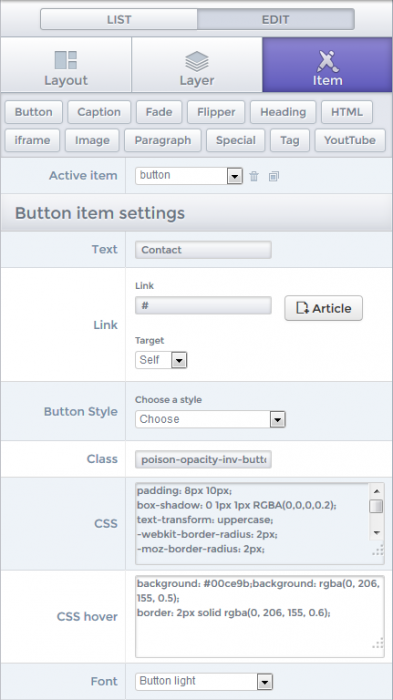This screenshot has height=700, width=393.
Task: Click the CSS textarea scroll-down arrow
Action: 377,533
